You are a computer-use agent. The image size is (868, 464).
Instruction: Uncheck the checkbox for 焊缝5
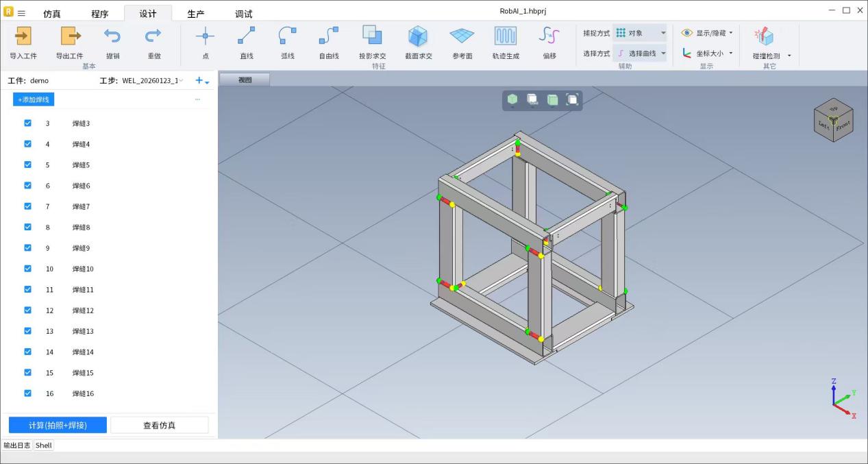pyautogui.click(x=28, y=164)
